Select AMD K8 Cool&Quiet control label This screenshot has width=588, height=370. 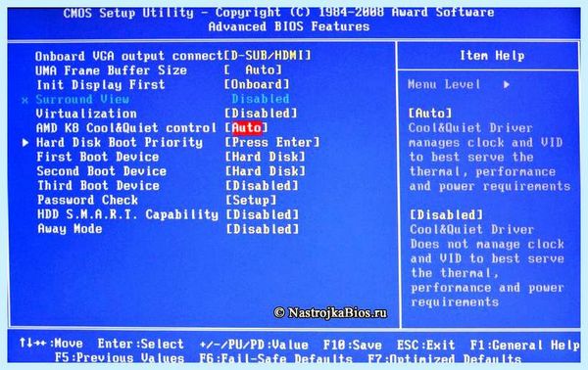(x=126, y=128)
